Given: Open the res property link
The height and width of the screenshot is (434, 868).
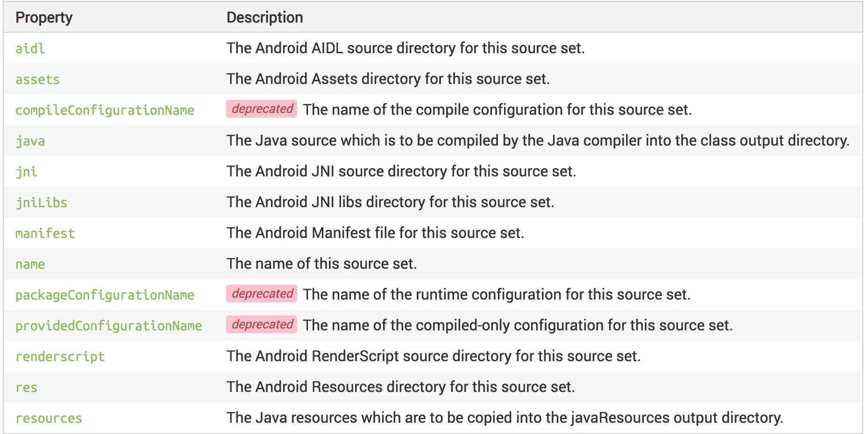Looking at the screenshot, I should 26,387.
